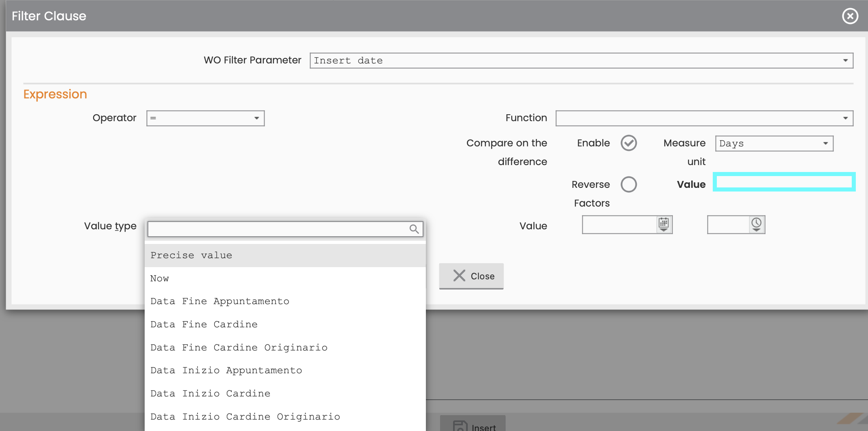Open the calendar date picker icon
Screen dimensions: 868x431
(x=664, y=224)
